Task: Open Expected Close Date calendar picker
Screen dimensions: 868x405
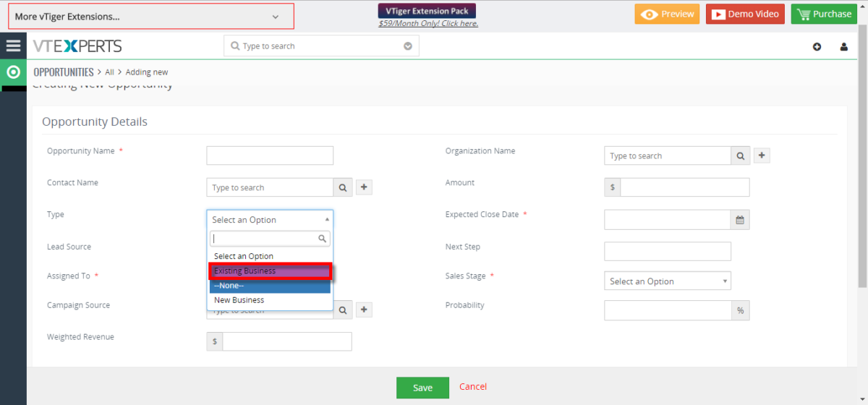Action: click(x=740, y=220)
